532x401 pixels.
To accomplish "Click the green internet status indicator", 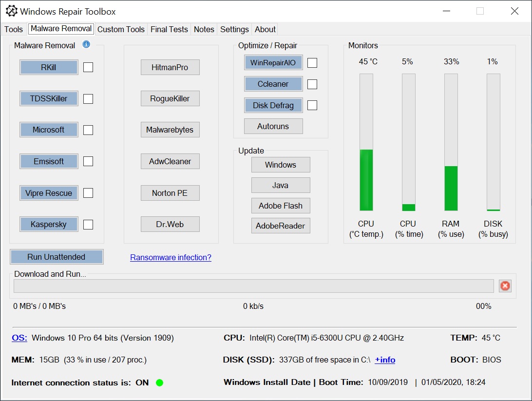I will [159, 382].
